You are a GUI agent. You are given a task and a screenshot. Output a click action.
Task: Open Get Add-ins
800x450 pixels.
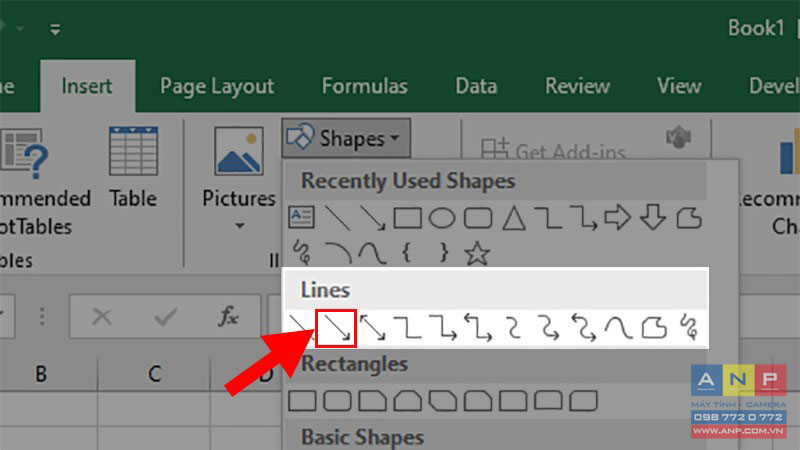pyautogui.click(x=554, y=149)
